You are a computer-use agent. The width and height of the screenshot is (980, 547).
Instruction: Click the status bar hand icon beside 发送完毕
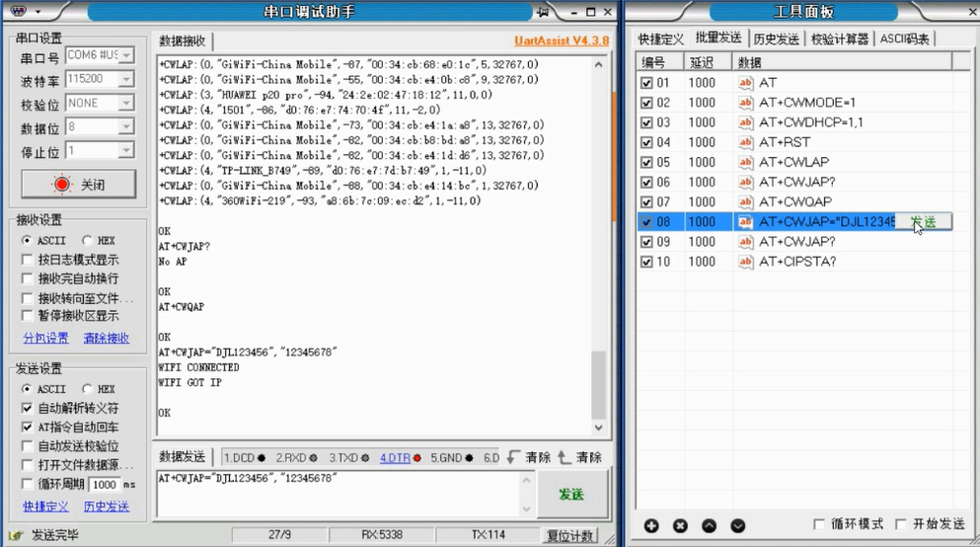[x=17, y=535]
